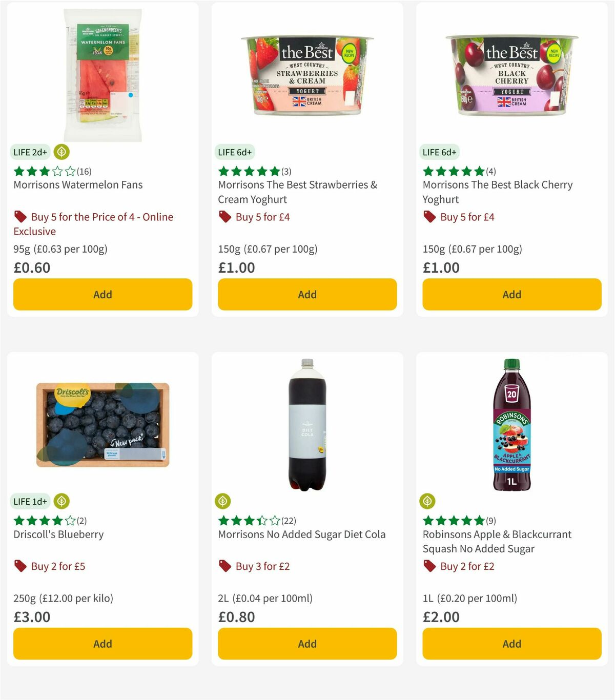Click the red tag icon on Black Cherry yoghurt offer
Viewport: 615px width, 700px height.
click(428, 217)
